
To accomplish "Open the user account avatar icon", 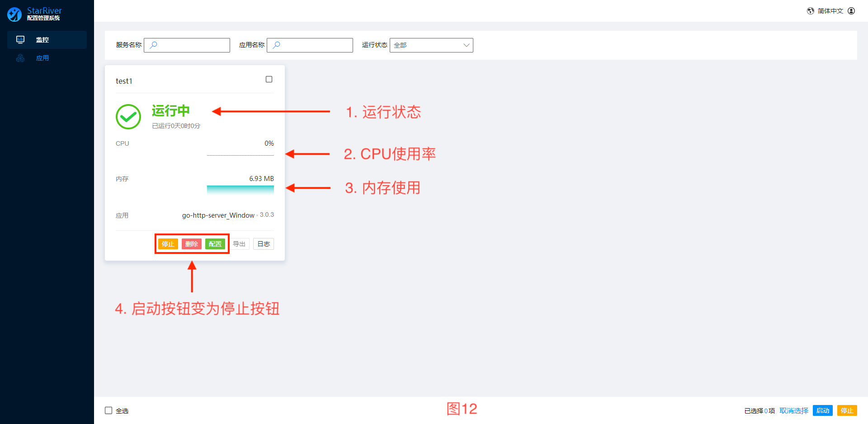I will pyautogui.click(x=851, y=11).
